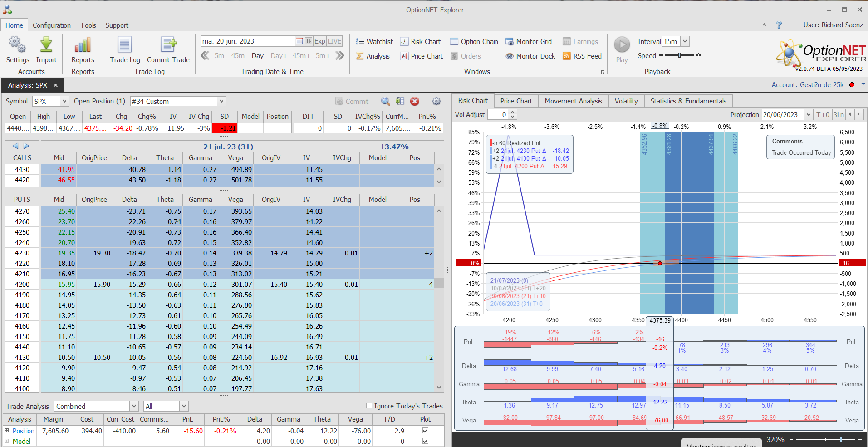Open the RSS Feed window
Screen dimensions: 868x447
pyautogui.click(x=582, y=56)
